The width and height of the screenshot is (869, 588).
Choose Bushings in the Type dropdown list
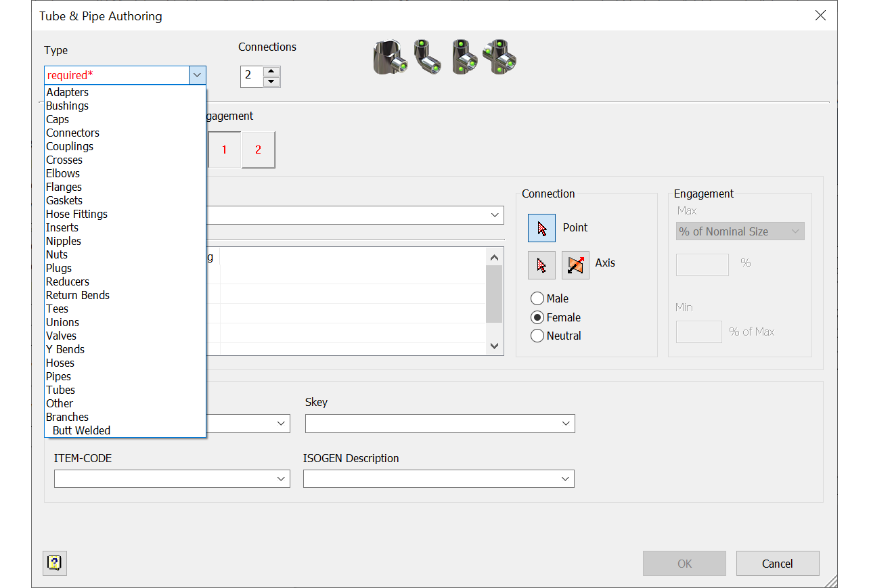coord(125,106)
